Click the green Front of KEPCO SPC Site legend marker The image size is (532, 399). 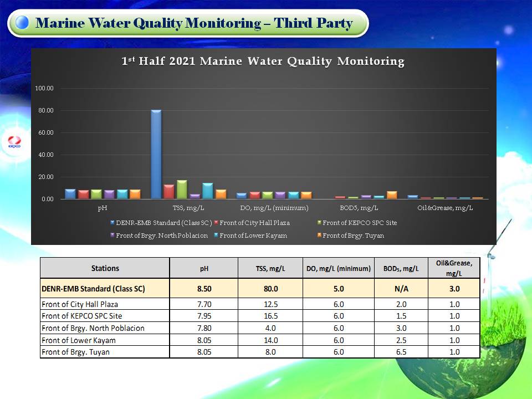coord(319,223)
